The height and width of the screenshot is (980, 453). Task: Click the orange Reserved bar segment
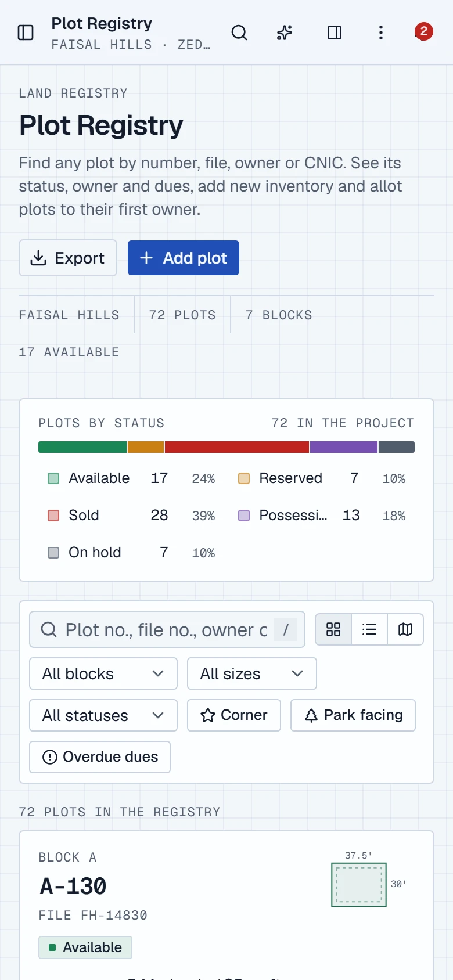click(x=146, y=447)
